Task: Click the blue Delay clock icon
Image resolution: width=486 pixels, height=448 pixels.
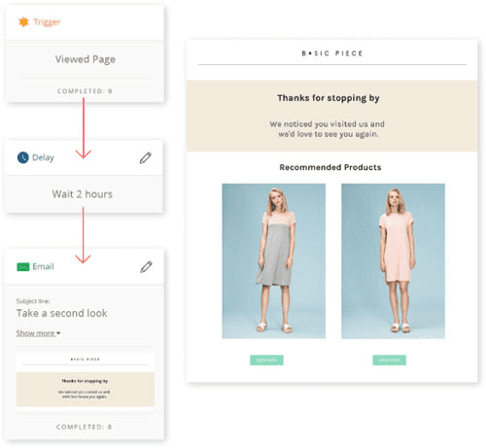Action: (x=22, y=157)
